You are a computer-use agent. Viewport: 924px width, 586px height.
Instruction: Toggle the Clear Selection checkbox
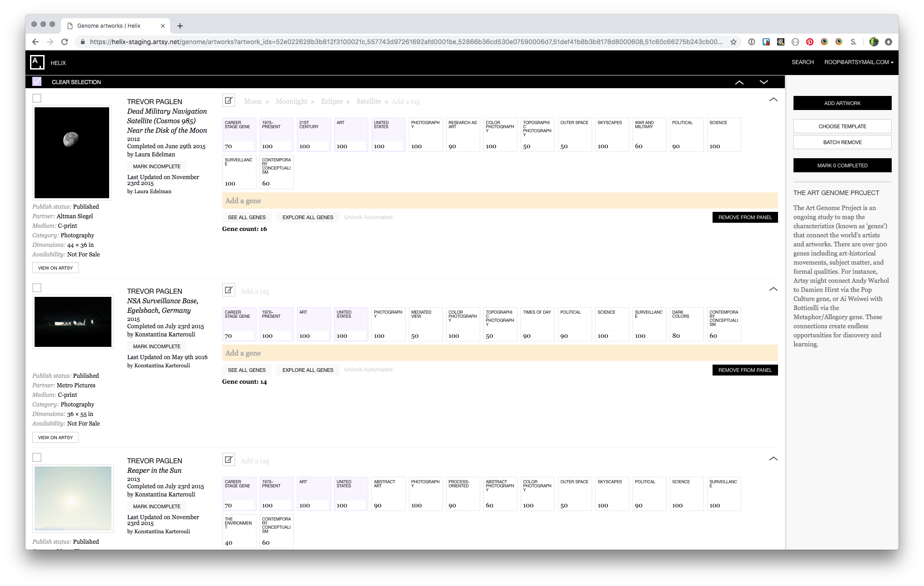click(x=37, y=82)
